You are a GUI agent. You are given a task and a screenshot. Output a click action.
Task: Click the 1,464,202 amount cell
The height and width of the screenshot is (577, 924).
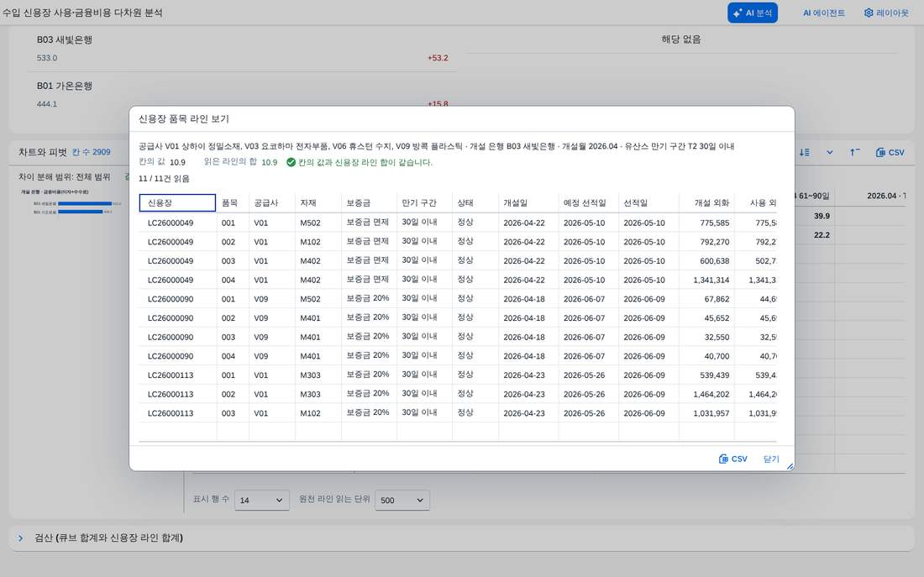coord(706,394)
